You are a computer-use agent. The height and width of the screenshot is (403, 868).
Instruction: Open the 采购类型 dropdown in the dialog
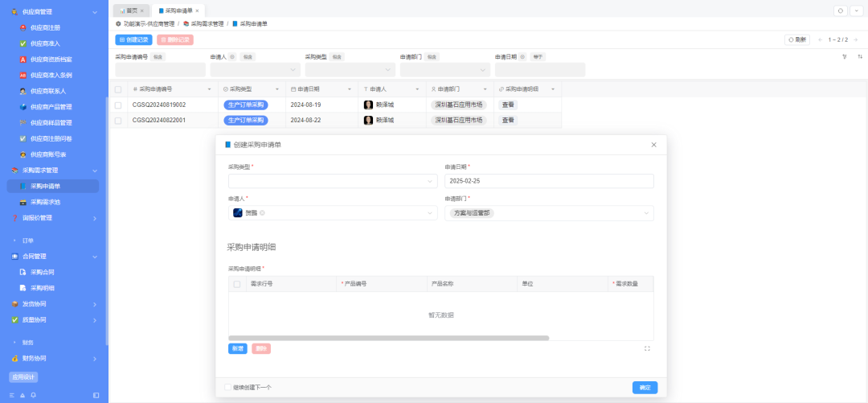point(333,181)
